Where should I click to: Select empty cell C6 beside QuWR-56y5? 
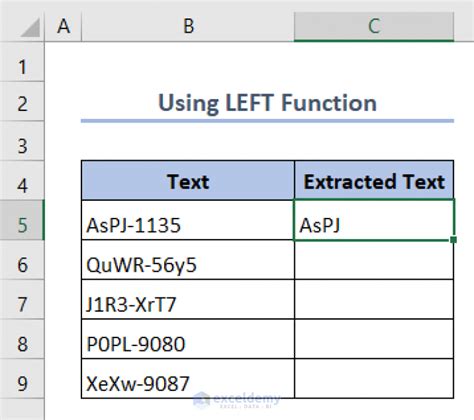(x=374, y=260)
